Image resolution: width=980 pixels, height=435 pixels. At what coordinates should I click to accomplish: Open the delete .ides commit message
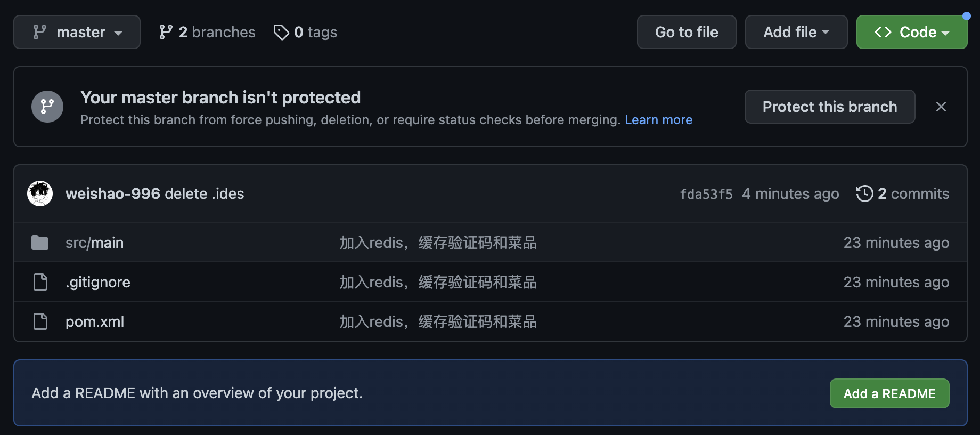[205, 194]
